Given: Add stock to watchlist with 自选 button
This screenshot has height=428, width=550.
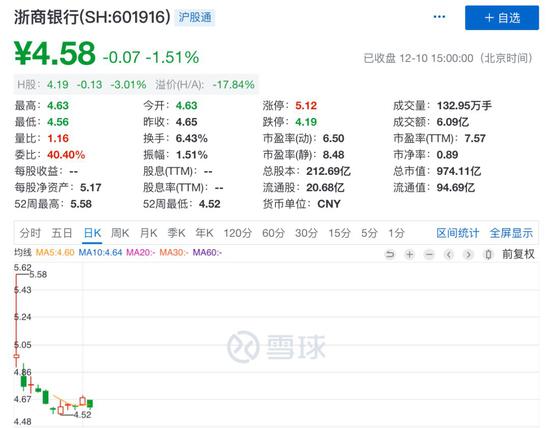Looking at the screenshot, I should (x=502, y=18).
